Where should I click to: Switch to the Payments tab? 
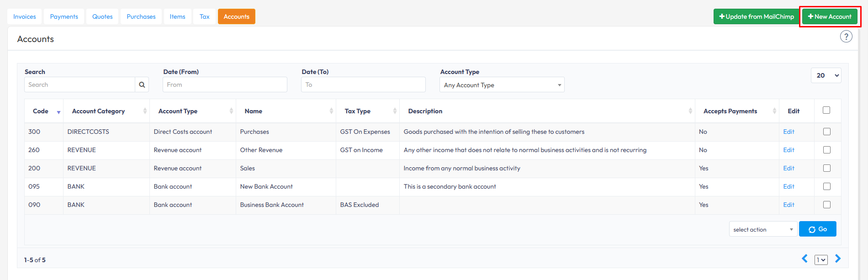click(x=64, y=16)
